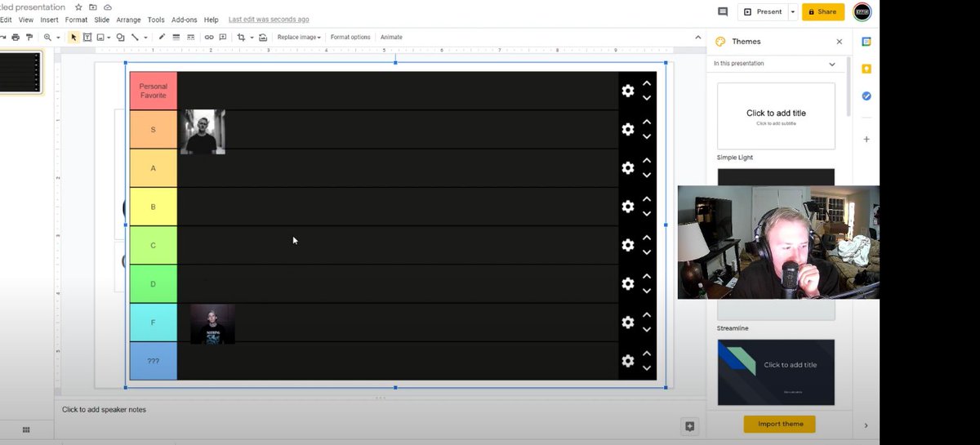Click the Animate button
The height and width of the screenshot is (445, 980).
391,37
